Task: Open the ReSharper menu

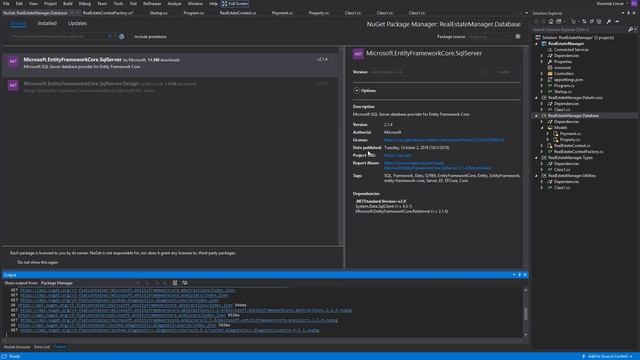Action: pos(152,3)
